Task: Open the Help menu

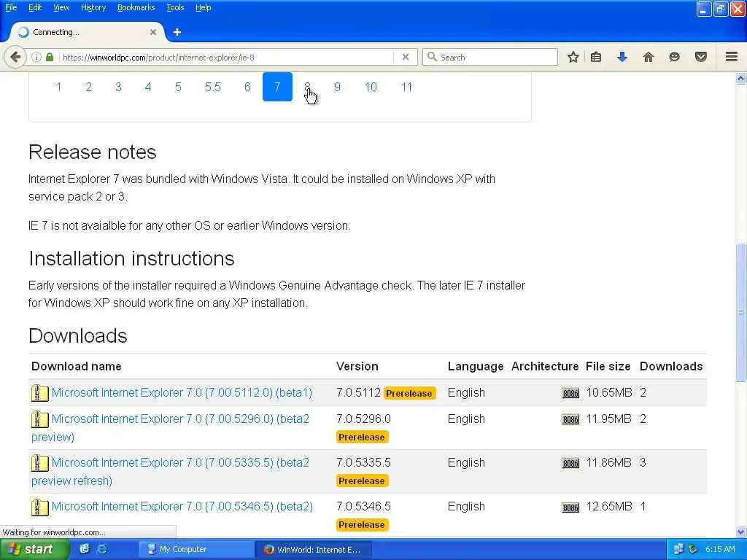Action: [x=204, y=7]
